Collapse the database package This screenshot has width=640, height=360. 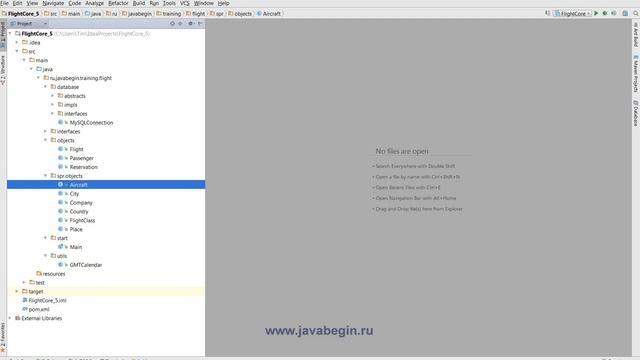coord(45,87)
